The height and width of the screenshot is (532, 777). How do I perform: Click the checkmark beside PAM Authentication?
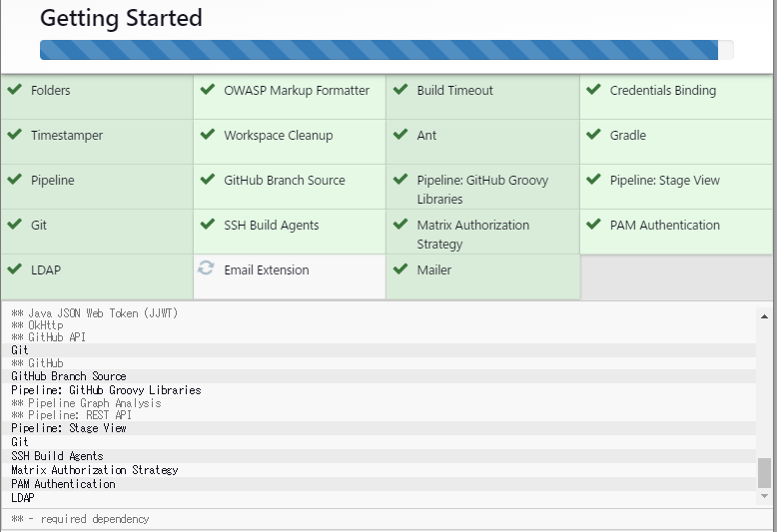tap(593, 224)
